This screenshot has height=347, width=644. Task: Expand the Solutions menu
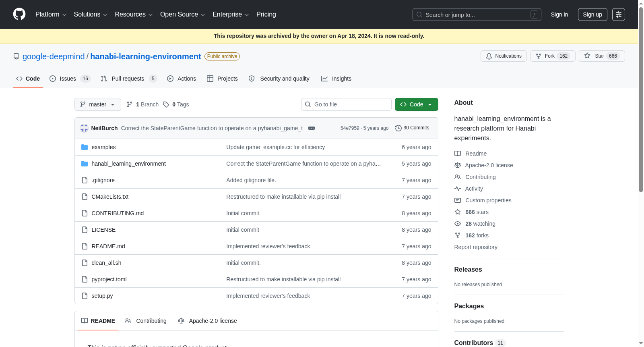pos(91,15)
